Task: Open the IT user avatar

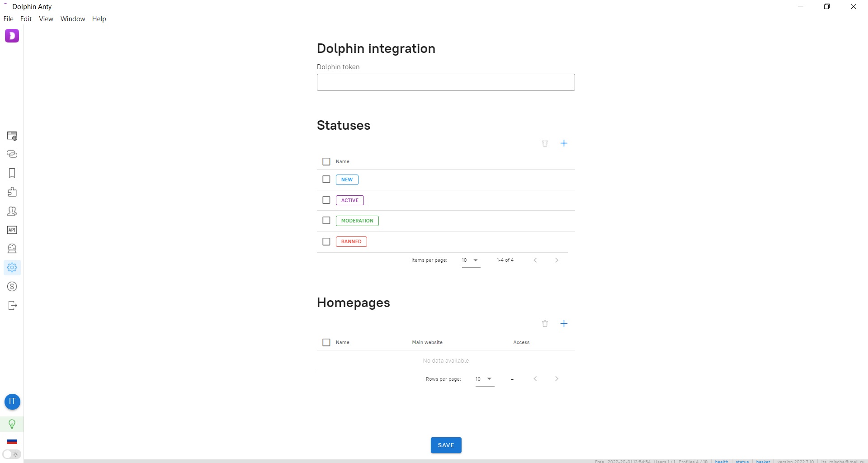Action: 12,402
